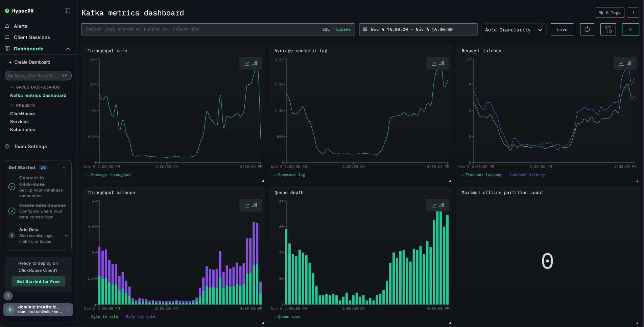Switch query language to SQL
The height and width of the screenshot is (327, 644).
click(x=325, y=29)
